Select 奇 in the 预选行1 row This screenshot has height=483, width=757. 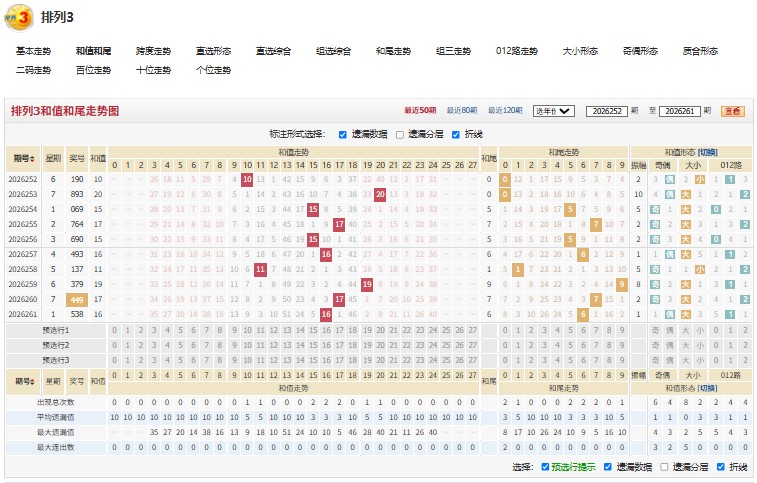pyautogui.click(x=655, y=331)
